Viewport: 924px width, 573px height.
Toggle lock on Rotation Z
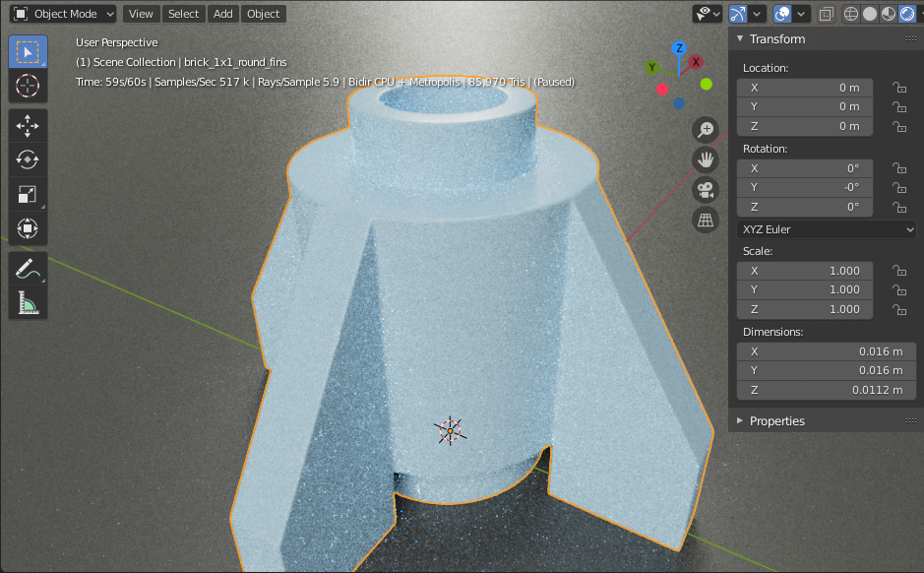pyautogui.click(x=898, y=207)
